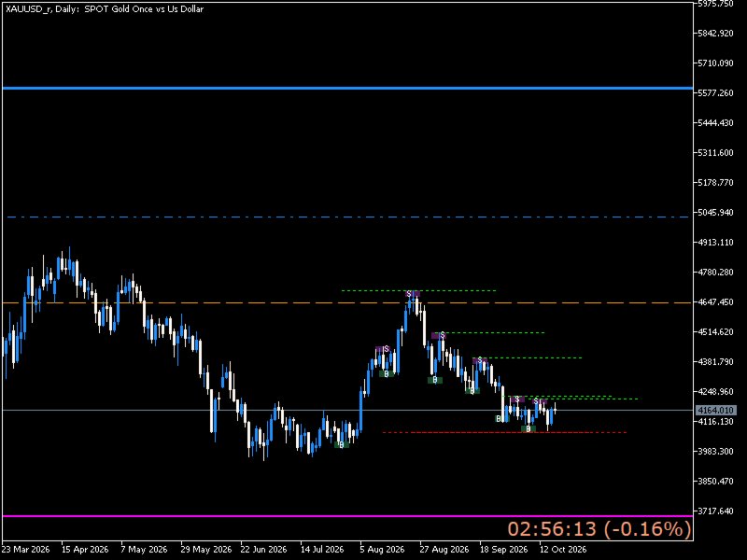Click the 5045.940 price axis label
The height and width of the screenshot is (560, 747).
715,213
